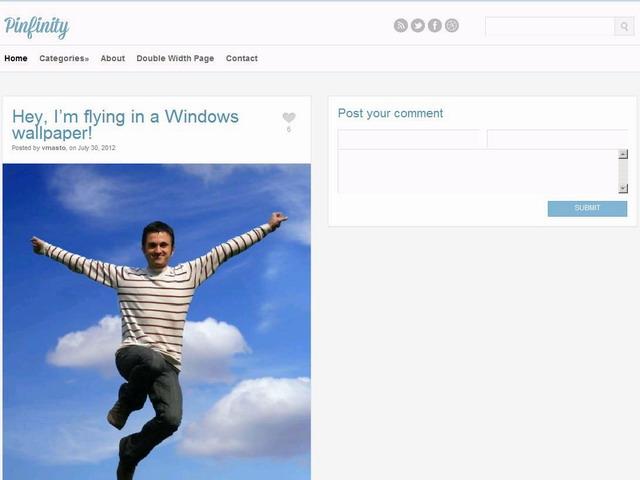This screenshot has width=640, height=480.
Task: Focus the header search field
Action: 550,27
